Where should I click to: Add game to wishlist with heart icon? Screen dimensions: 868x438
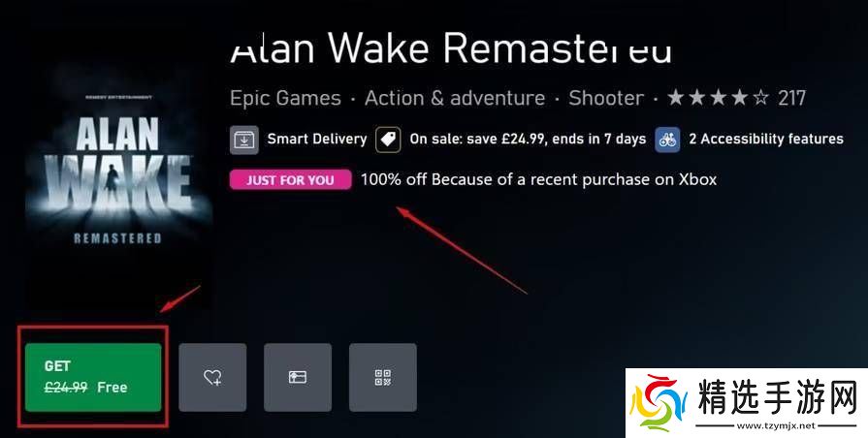pos(212,377)
